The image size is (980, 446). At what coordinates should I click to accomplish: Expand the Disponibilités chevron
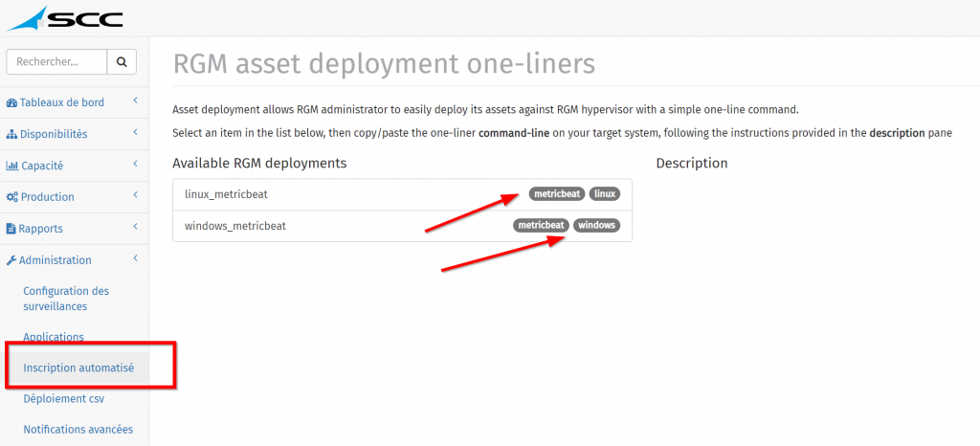click(135, 132)
